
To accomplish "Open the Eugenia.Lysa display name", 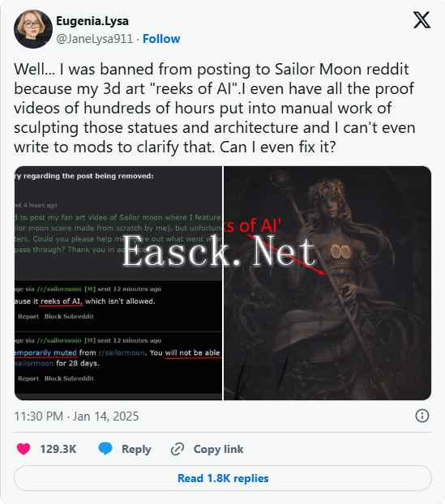I will pyautogui.click(x=92, y=21).
